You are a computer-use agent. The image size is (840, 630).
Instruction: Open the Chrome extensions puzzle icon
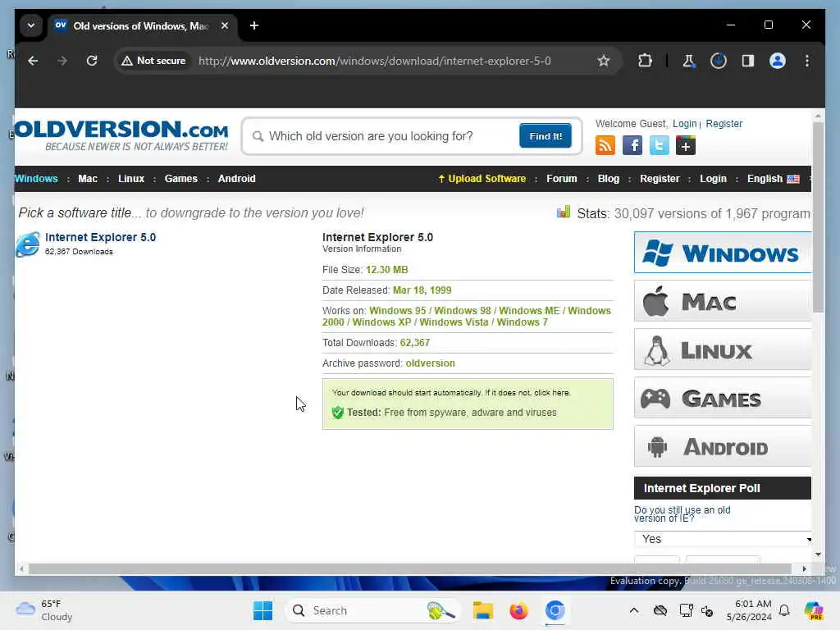(645, 61)
